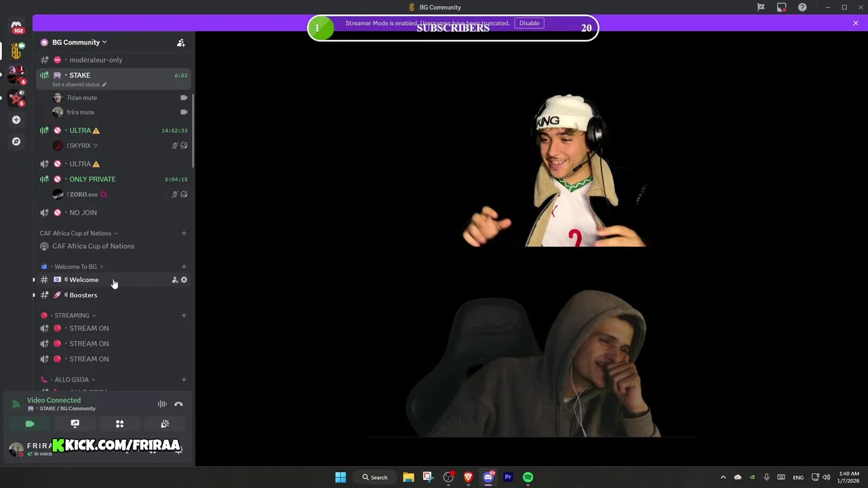The image size is (868, 488).
Task: Open Brave browser from the taskbar
Action: pyautogui.click(x=468, y=477)
